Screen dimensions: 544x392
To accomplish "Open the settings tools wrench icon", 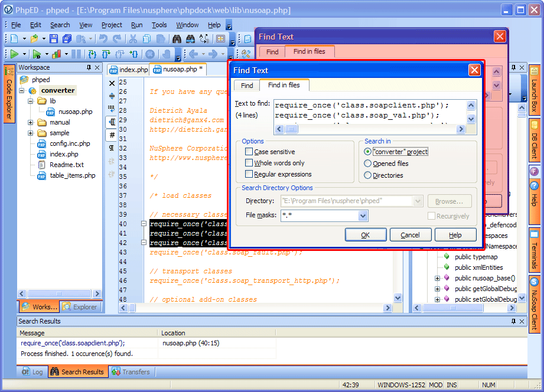I will (246, 54).
